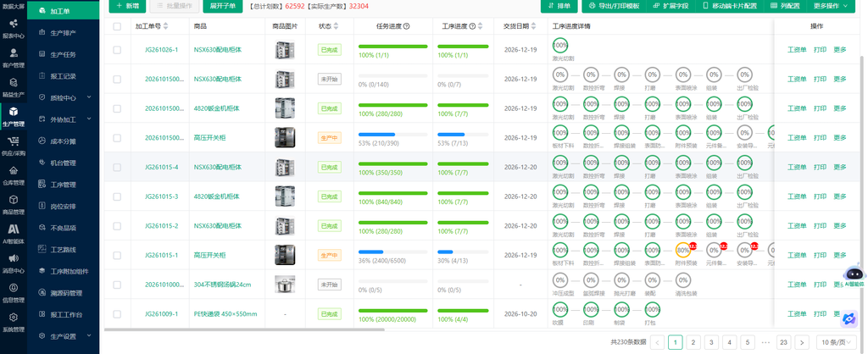868x354 pixels.
Task: Check the row JG261015-1 checkbox
Action: click(117, 255)
